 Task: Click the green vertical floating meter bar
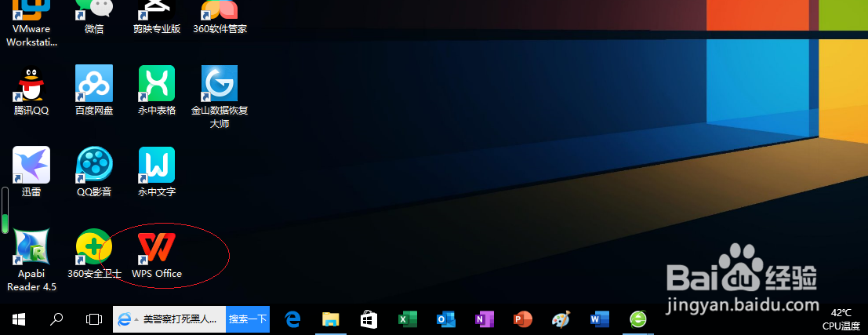(x=5, y=210)
